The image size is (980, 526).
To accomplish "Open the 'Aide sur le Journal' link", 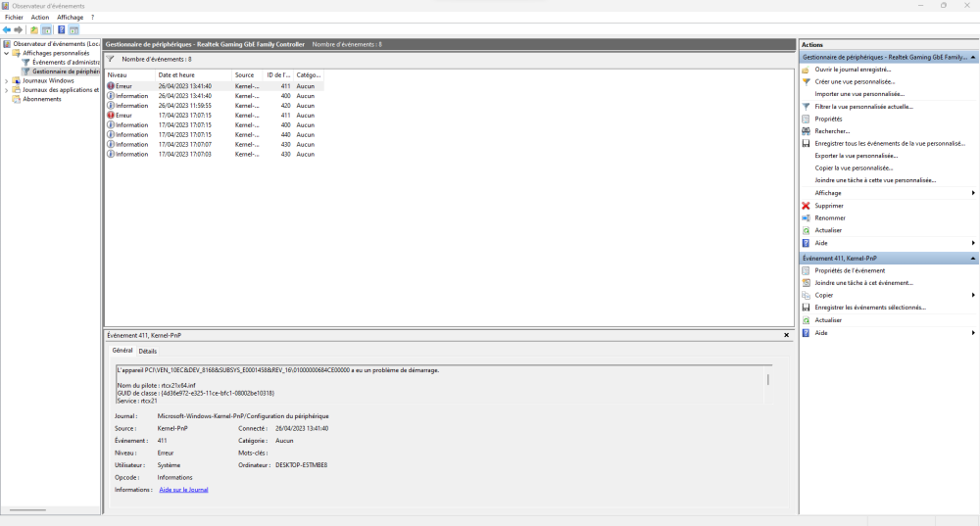I will (x=184, y=490).
